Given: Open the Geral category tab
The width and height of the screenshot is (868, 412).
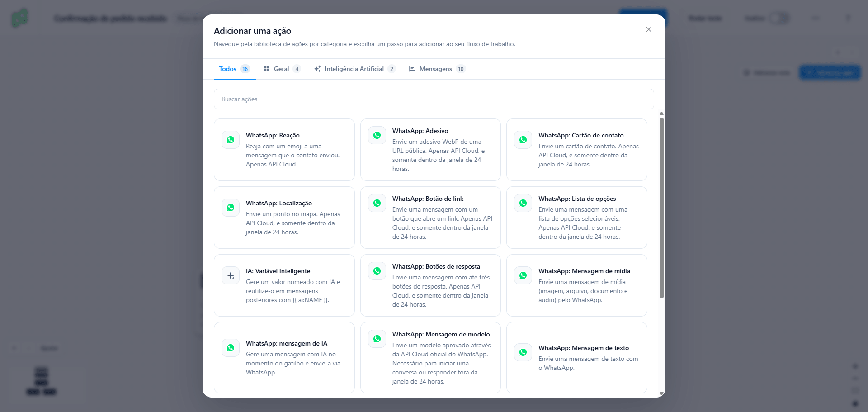Looking at the screenshot, I should [282, 69].
